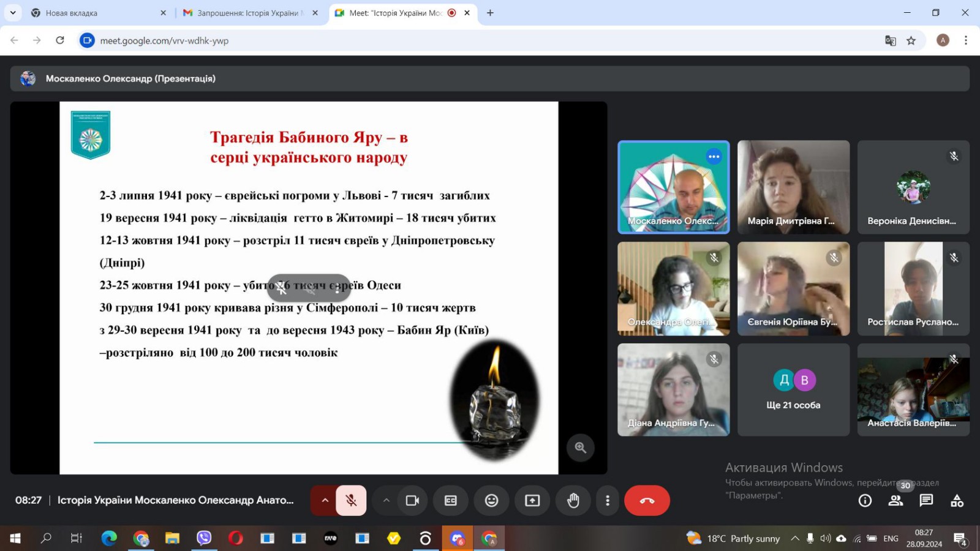The width and height of the screenshot is (980, 551).
Task: Show the participants list panel
Action: tap(895, 501)
